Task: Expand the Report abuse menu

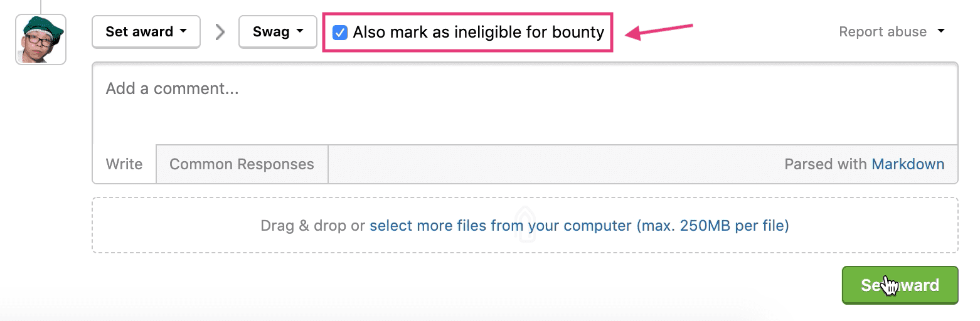Action: pyautogui.click(x=882, y=32)
